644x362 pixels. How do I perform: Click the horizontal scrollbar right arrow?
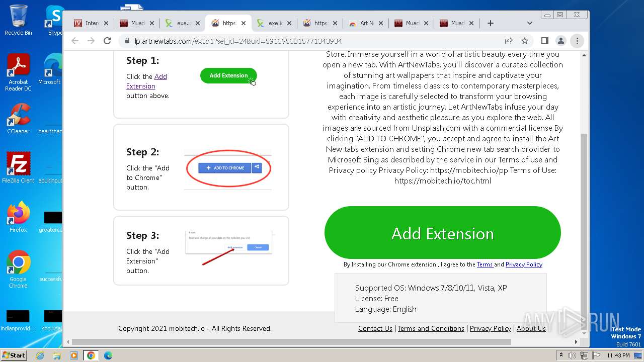point(577,342)
